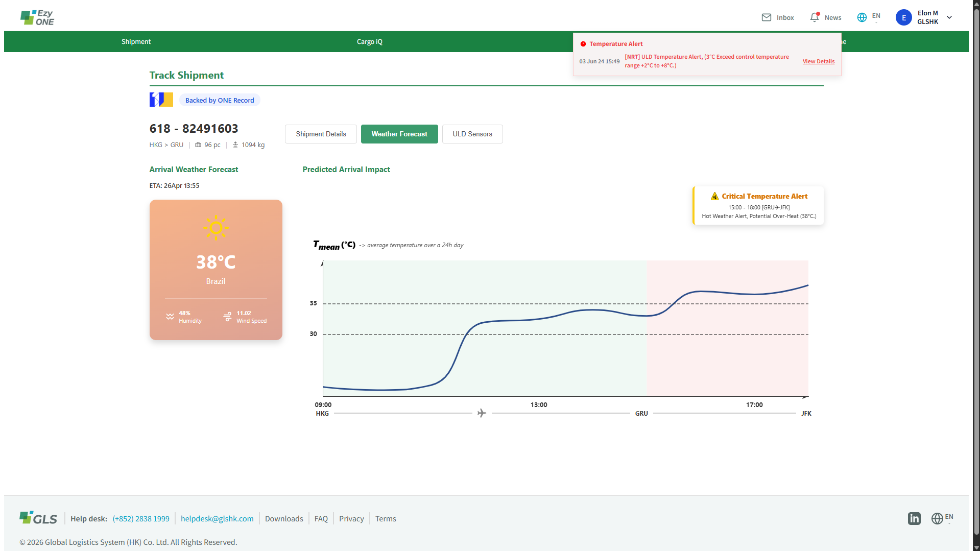Open the EN language dropdown in header
Viewport: 980px width, 551px height.
[876, 17]
